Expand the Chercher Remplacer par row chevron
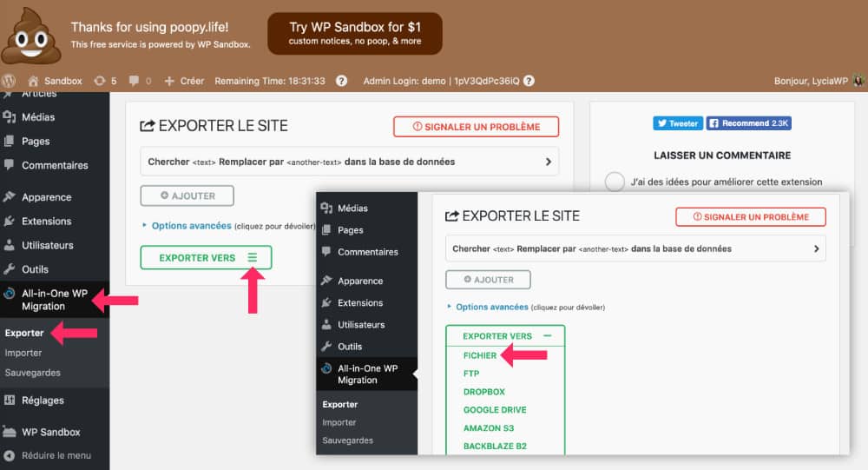The width and height of the screenshot is (868, 470). coord(548,162)
